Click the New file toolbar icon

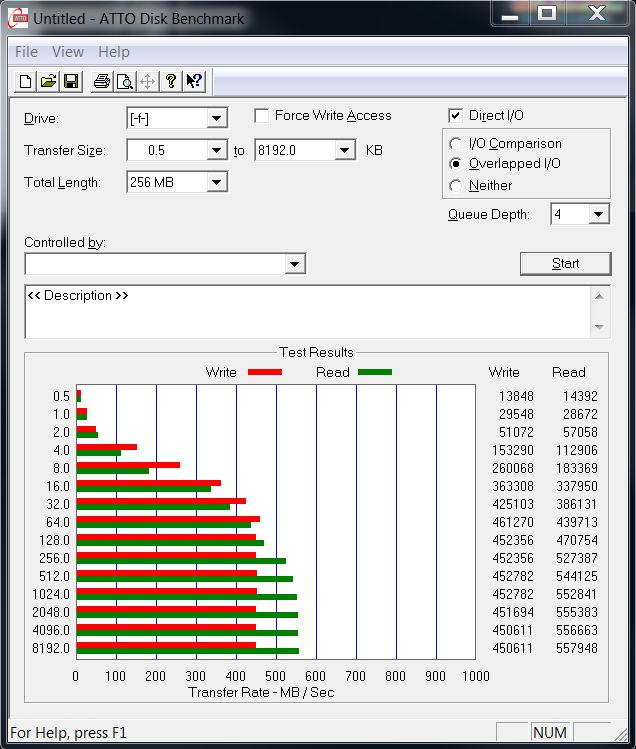pos(26,82)
